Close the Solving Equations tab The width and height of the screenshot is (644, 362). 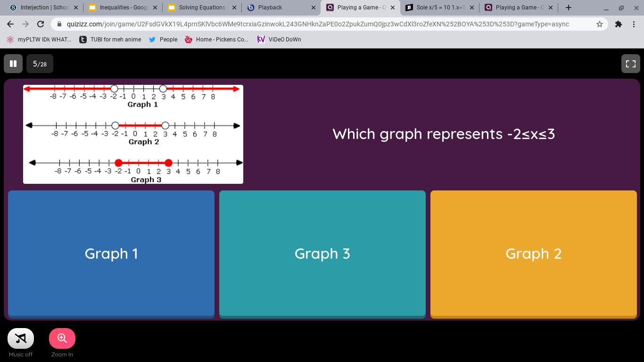(x=234, y=8)
